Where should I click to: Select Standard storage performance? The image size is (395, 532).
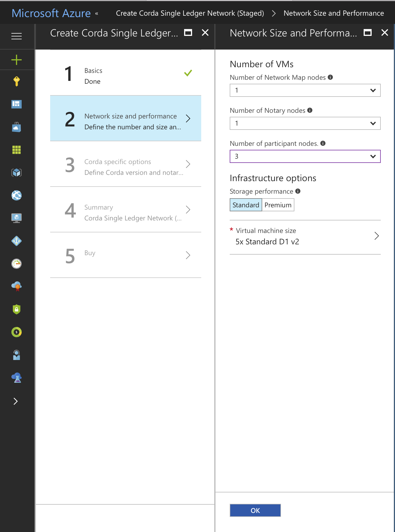pos(246,205)
